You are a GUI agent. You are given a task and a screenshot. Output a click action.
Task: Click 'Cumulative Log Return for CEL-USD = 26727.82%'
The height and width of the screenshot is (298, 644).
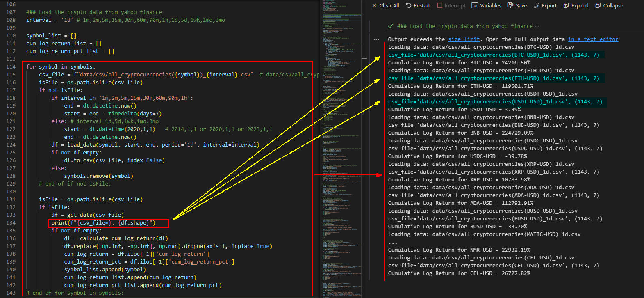pyautogui.click(x=459, y=273)
